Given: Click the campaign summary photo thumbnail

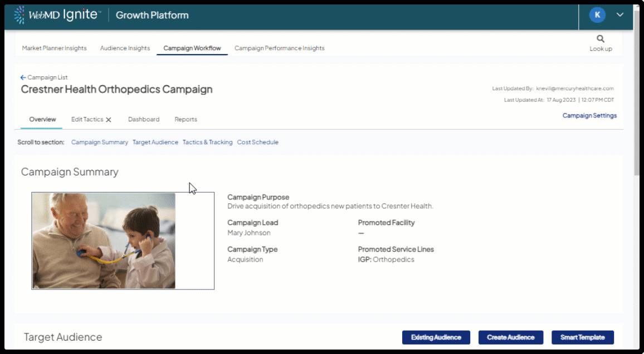Looking at the screenshot, I should 104,240.
